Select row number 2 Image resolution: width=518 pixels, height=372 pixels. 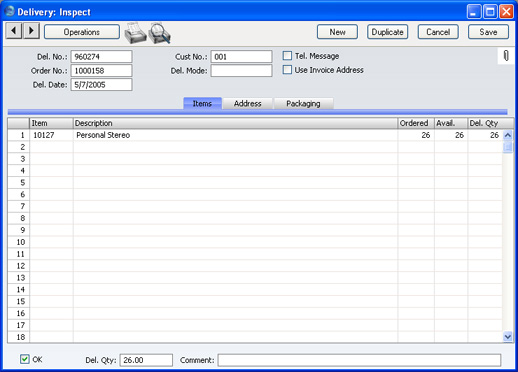(19, 147)
